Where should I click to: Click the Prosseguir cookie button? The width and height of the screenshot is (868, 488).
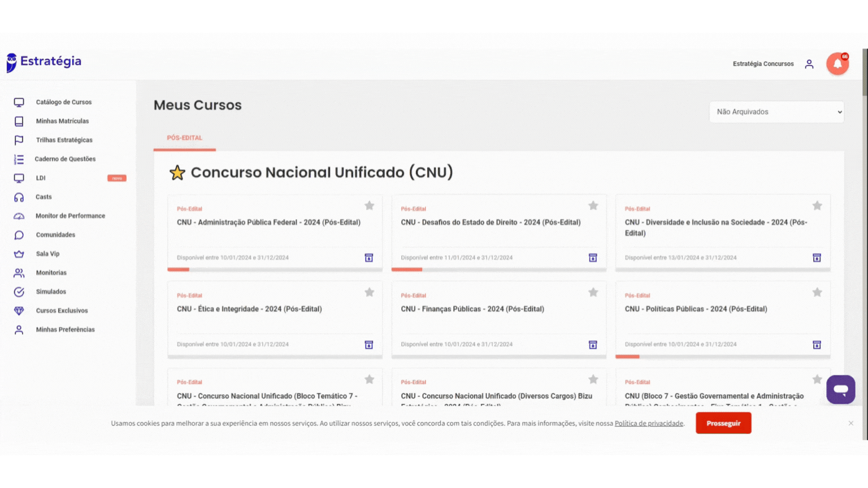click(x=723, y=423)
